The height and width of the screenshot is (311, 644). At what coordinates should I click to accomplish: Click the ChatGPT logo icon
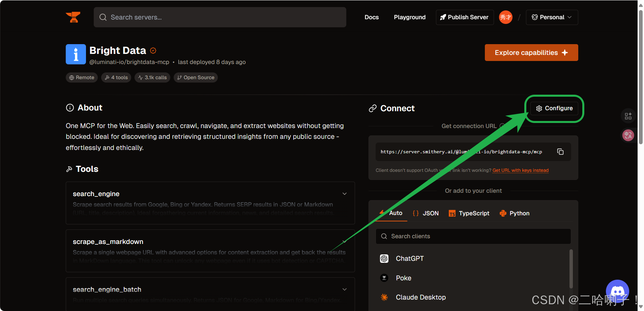click(x=384, y=258)
